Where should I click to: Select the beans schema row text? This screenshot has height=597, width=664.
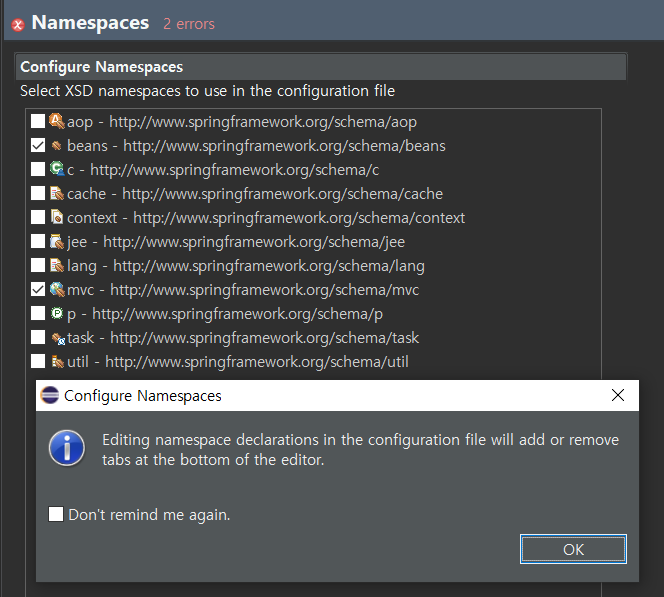click(256, 146)
